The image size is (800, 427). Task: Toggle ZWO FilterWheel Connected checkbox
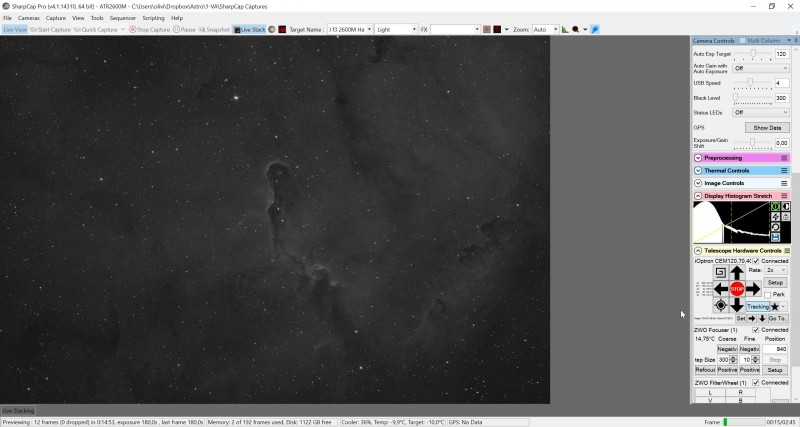(x=756, y=383)
